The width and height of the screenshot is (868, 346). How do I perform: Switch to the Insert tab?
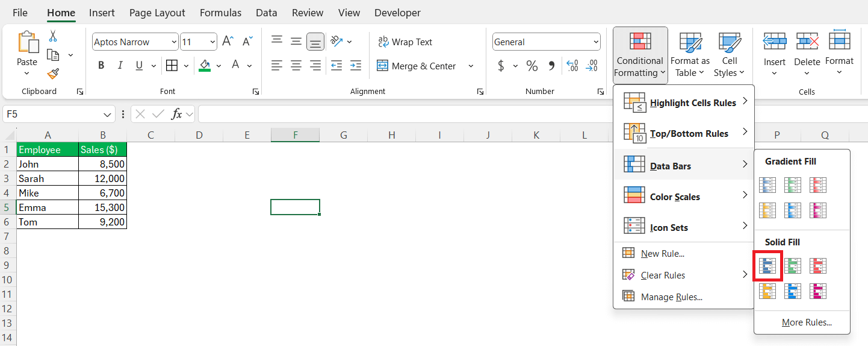pyautogui.click(x=102, y=13)
